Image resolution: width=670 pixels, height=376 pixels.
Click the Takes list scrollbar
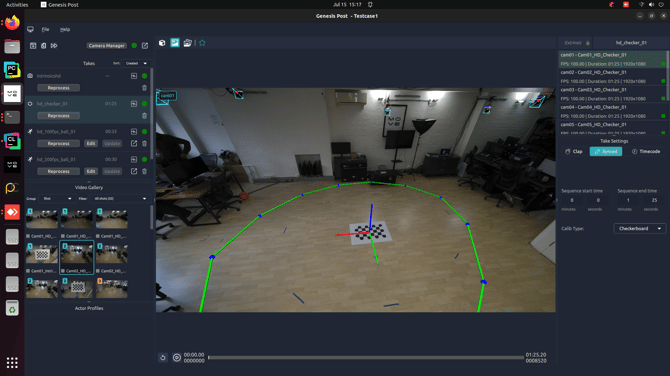click(152, 113)
